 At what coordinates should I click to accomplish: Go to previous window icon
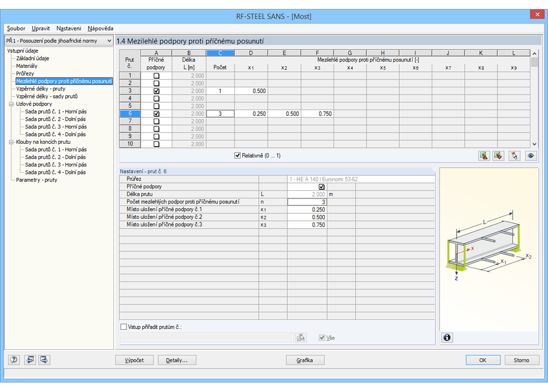coord(30,359)
